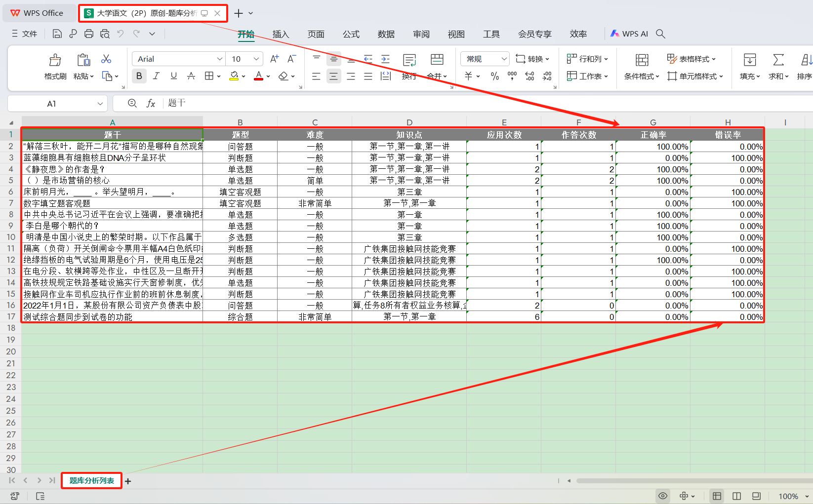
Task: Toggle eye protection mode in status bar
Action: coord(663,496)
